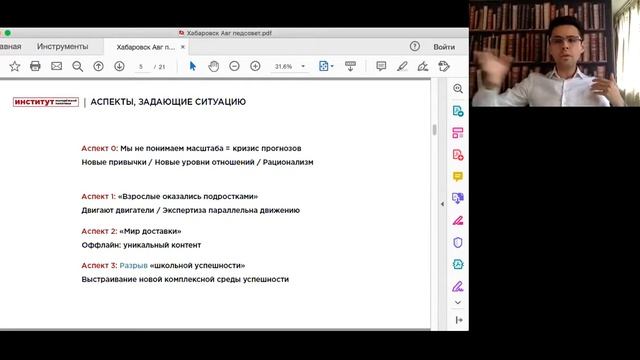Open the compress PDF tool in the right panel
640x360 pixels.
point(458,264)
